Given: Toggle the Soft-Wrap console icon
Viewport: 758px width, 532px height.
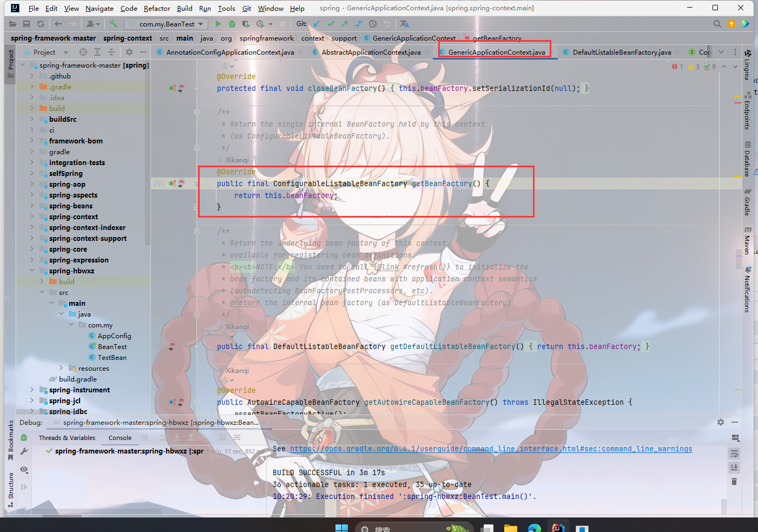Looking at the screenshot, I should pos(734,453).
